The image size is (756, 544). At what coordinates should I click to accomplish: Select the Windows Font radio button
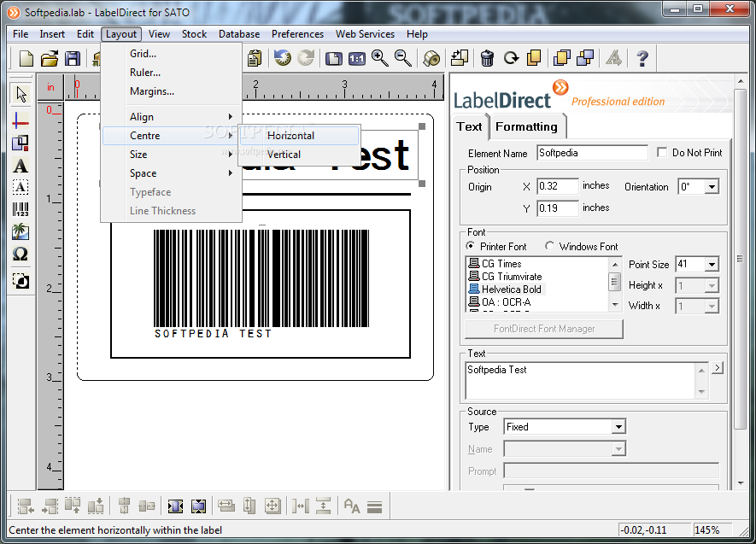(x=549, y=246)
